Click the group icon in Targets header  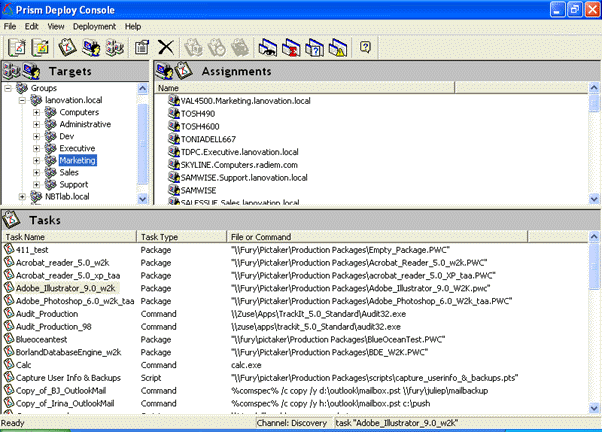click(x=12, y=71)
